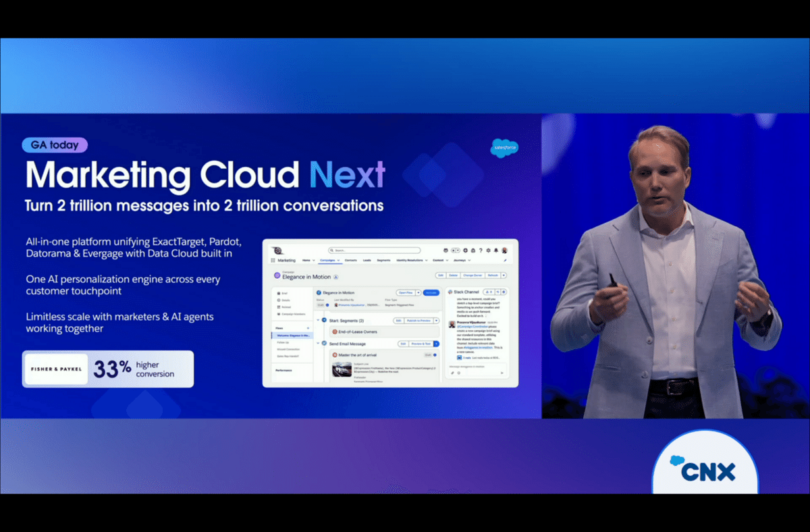The width and height of the screenshot is (810, 532).
Task: Open the notifications bell icon
Action: click(496, 250)
